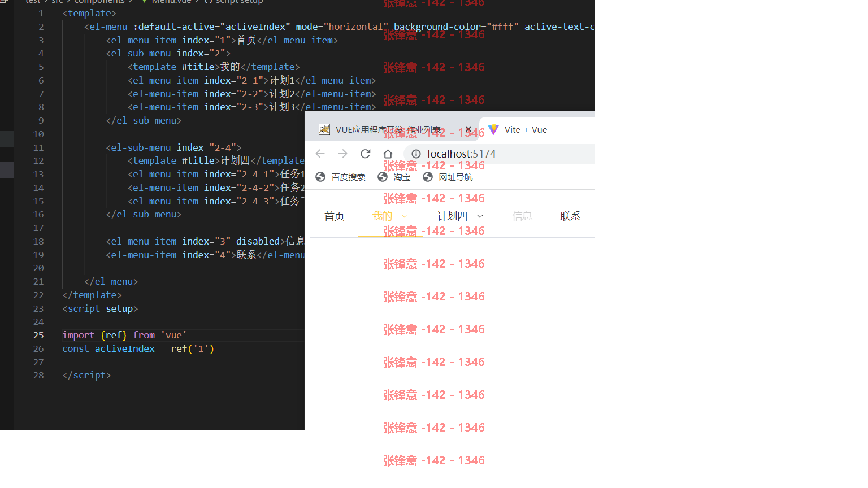Click the <script setup> tag on line 23

pyautogui.click(x=100, y=309)
